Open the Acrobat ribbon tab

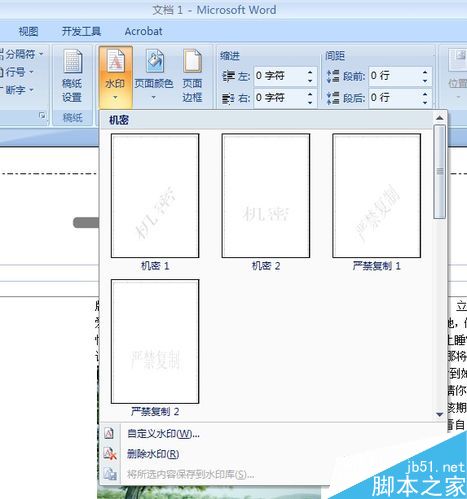(x=144, y=31)
